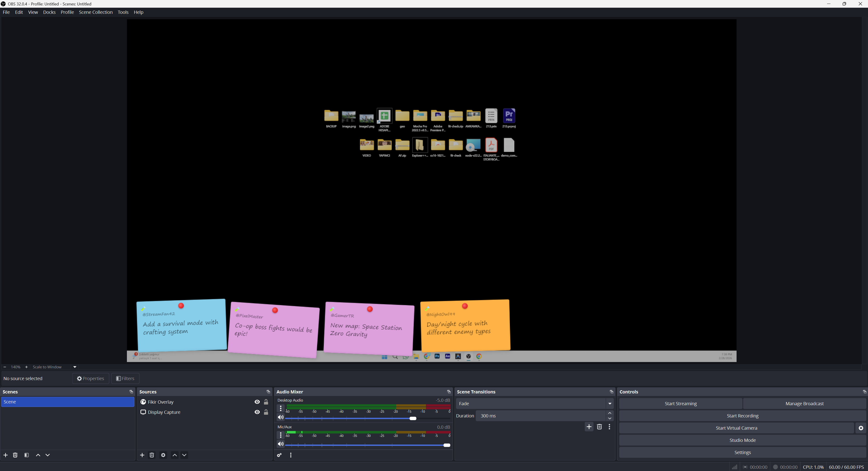
Task: Hide the Display Capture source
Action: pyautogui.click(x=257, y=412)
